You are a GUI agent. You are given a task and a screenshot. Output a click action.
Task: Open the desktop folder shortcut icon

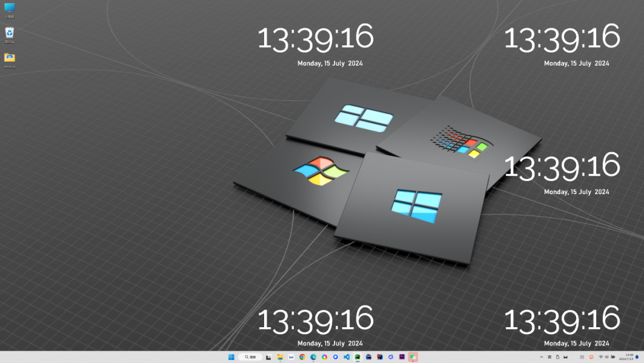click(10, 60)
